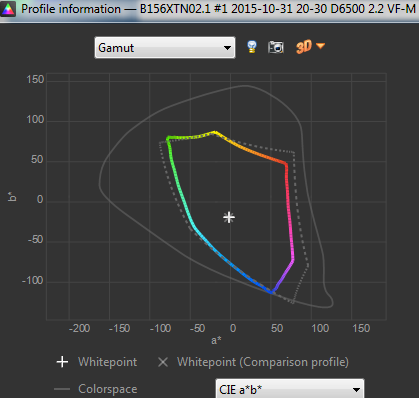Click the Whitepoint legend plus symbol

62,362
